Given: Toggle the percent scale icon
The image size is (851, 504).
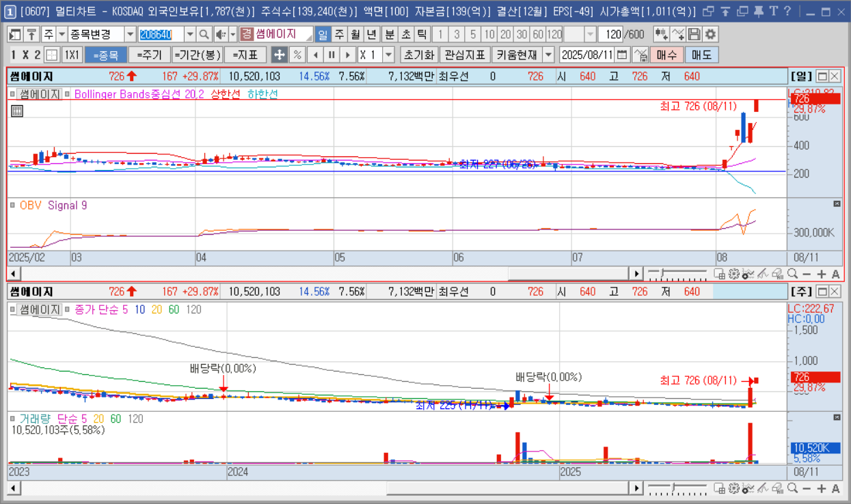Looking at the screenshot, I should coord(297,55).
